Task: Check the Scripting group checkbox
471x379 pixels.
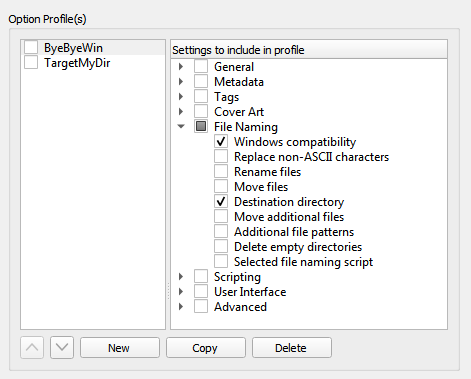Action: tap(201, 276)
